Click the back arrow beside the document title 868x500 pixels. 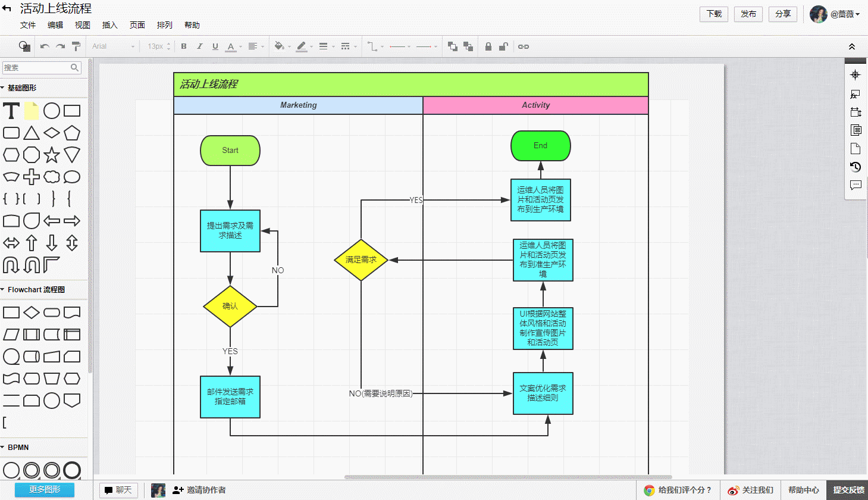7,9
